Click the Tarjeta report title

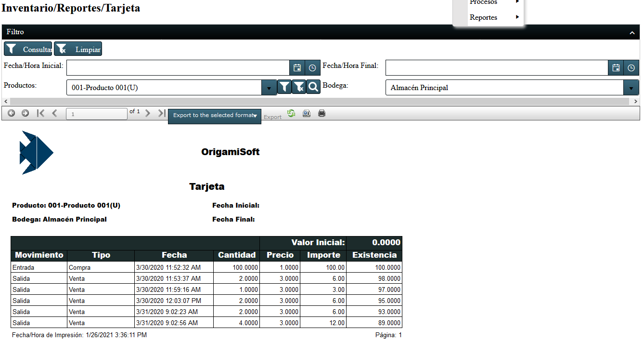207,186
